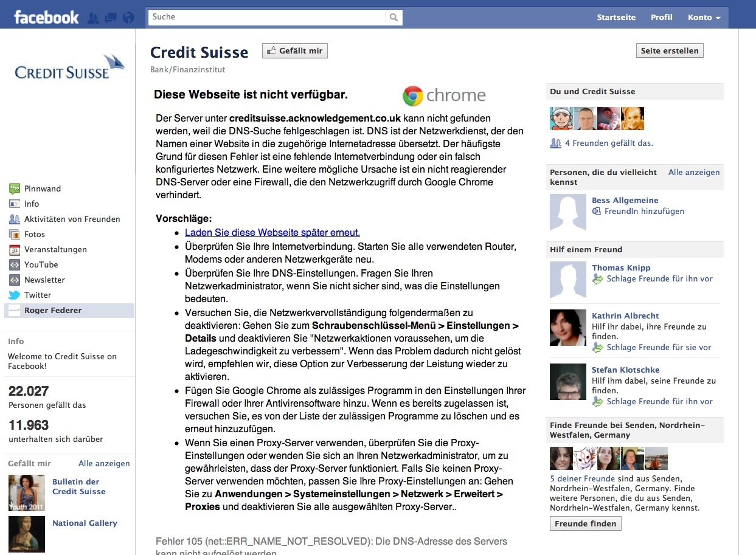Open the Konto dropdown menu

point(704,17)
